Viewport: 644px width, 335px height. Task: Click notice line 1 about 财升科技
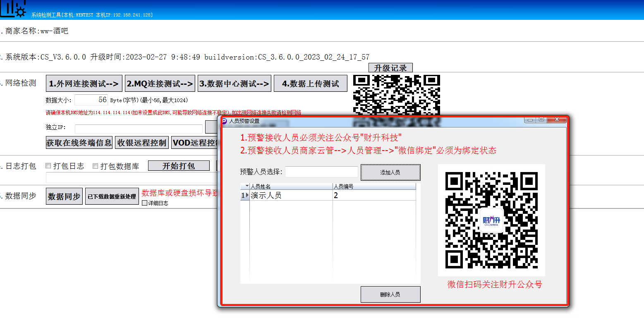point(321,137)
